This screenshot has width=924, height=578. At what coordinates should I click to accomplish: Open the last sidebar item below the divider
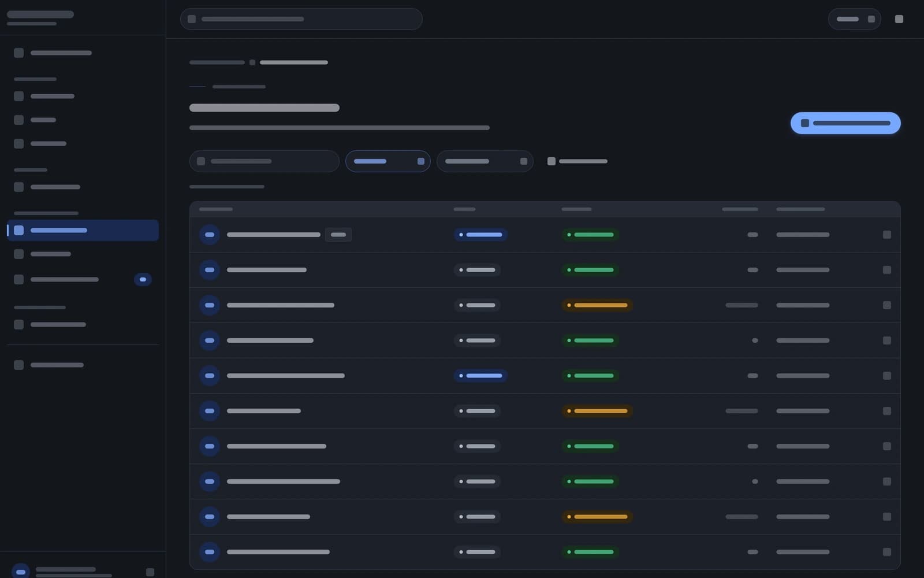click(x=83, y=365)
